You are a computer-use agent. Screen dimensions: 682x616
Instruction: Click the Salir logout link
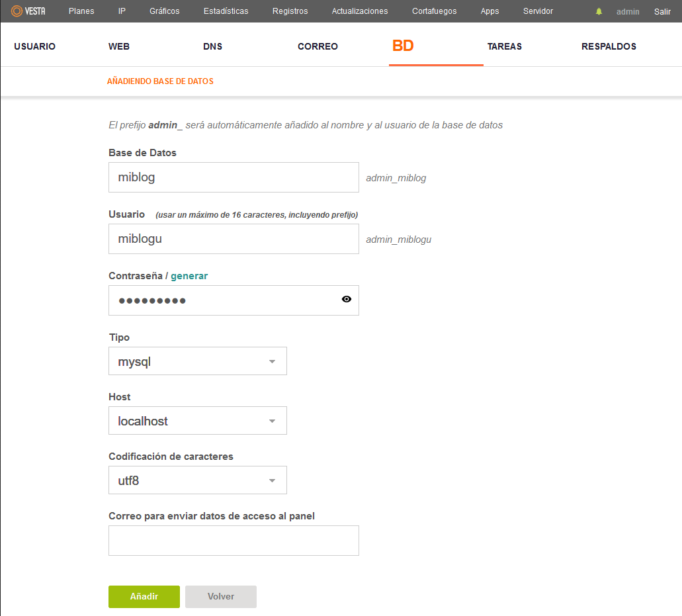click(662, 12)
